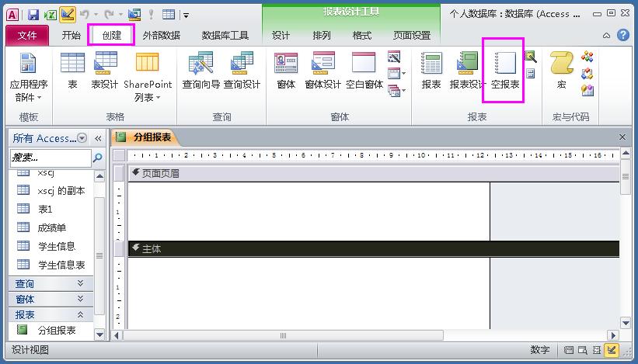638x364 pixels.
Task: Click the Excel export icon in quick access toolbar
Action: tap(50, 15)
